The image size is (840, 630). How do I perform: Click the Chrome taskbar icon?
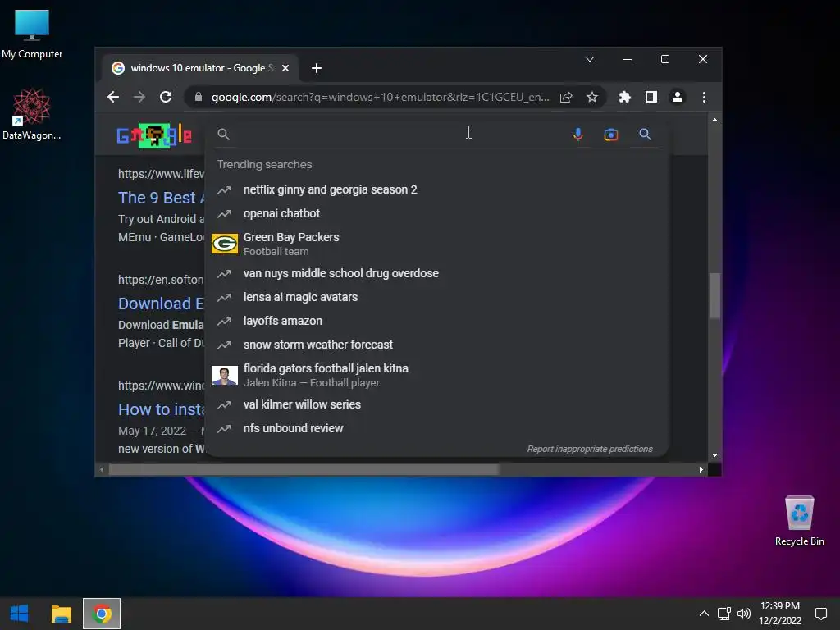(102, 614)
